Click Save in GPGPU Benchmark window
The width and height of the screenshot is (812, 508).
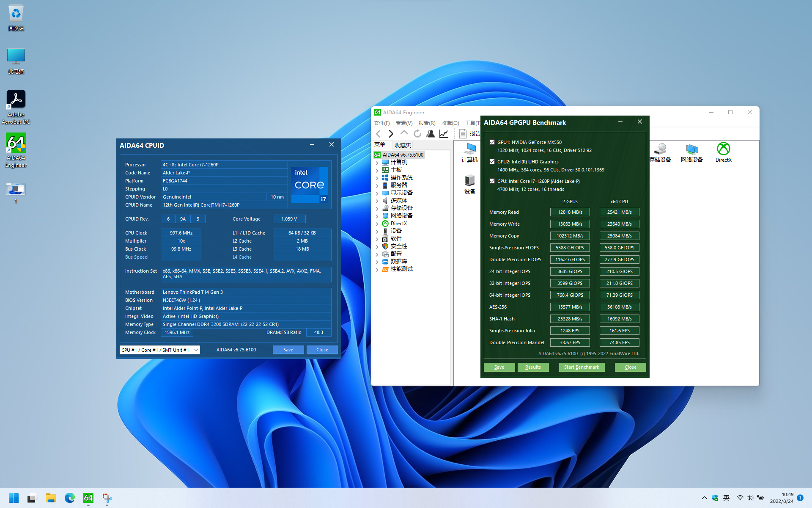coord(499,367)
